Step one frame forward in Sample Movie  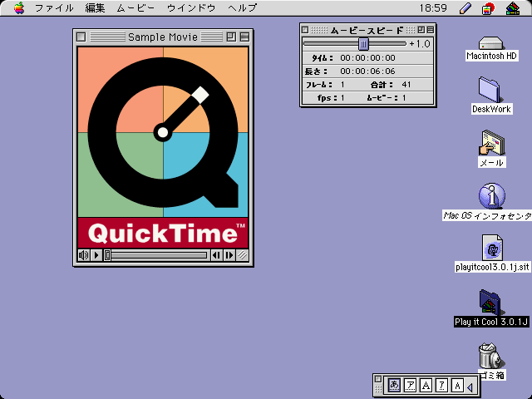coord(229,255)
